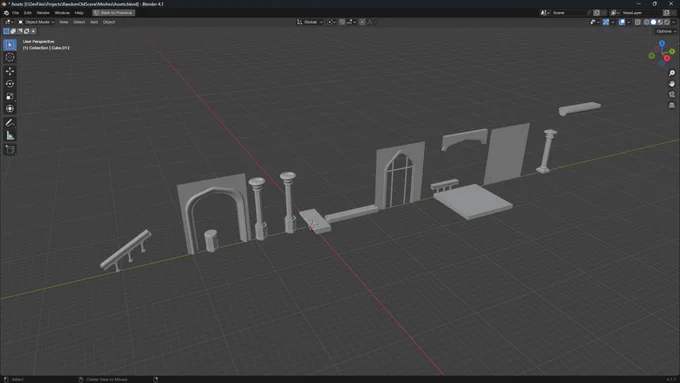Select the Select Box tool
Image resolution: width=680 pixels, height=383 pixels.
(x=10, y=45)
